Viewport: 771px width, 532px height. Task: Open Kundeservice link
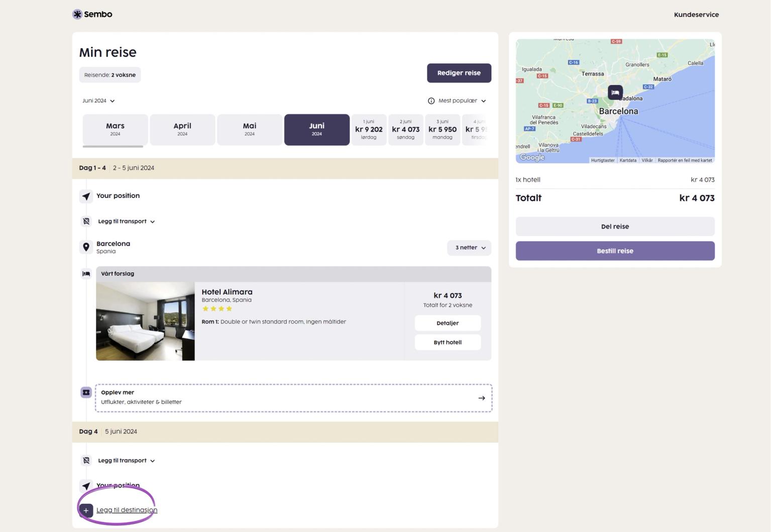coord(696,15)
